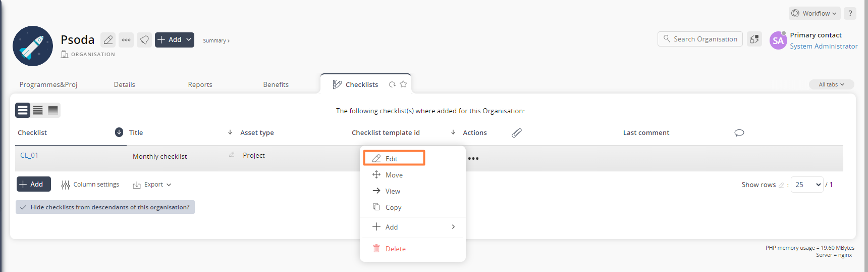The width and height of the screenshot is (868, 272).
Task: Open the three-dots more menu beside Psoda
Action: [x=126, y=40]
